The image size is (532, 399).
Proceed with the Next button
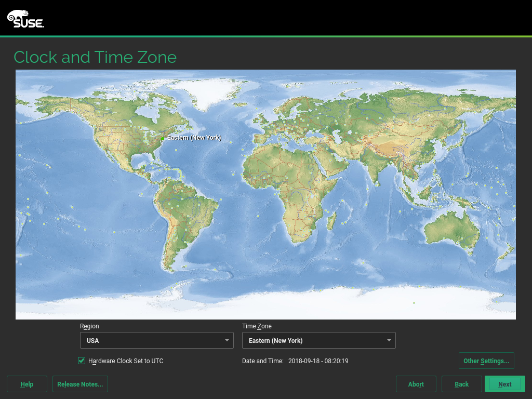click(x=504, y=384)
